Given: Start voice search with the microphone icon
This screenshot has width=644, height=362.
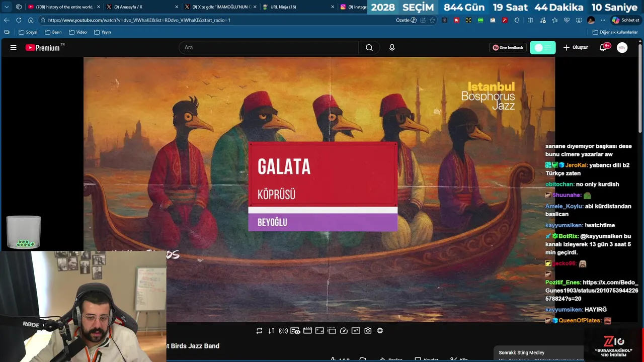Looking at the screenshot, I should (392, 48).
